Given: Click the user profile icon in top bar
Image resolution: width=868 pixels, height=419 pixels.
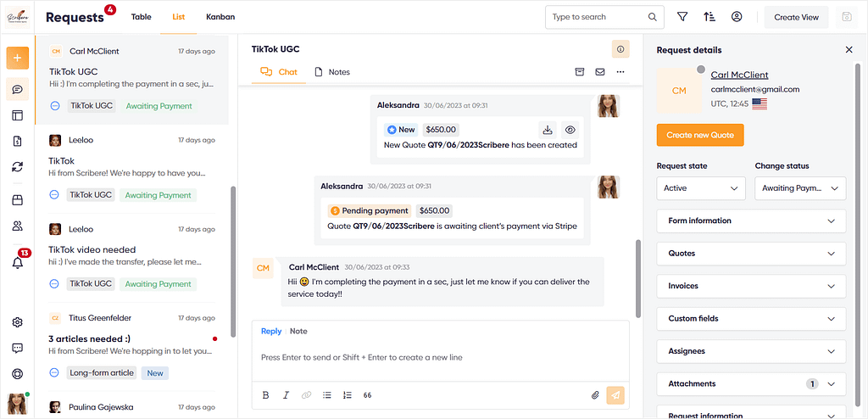Looking at the screenshot, I should click(x=737, y=17).
